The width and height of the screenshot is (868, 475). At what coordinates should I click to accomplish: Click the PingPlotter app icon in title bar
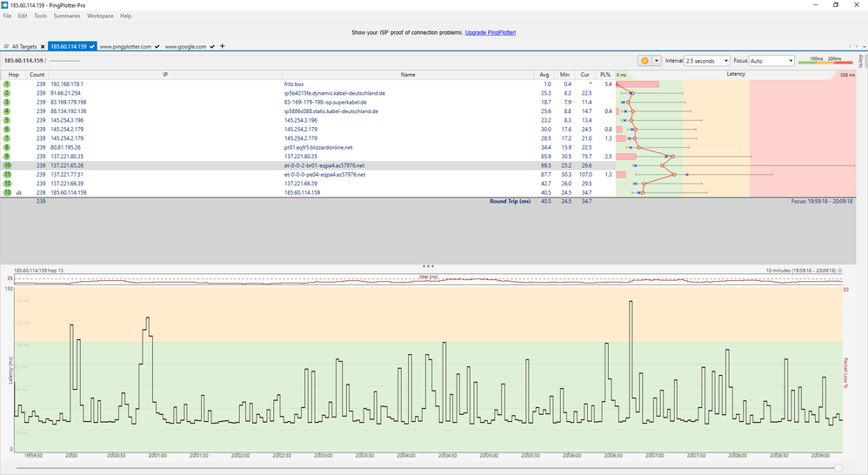tap(5, 5)
